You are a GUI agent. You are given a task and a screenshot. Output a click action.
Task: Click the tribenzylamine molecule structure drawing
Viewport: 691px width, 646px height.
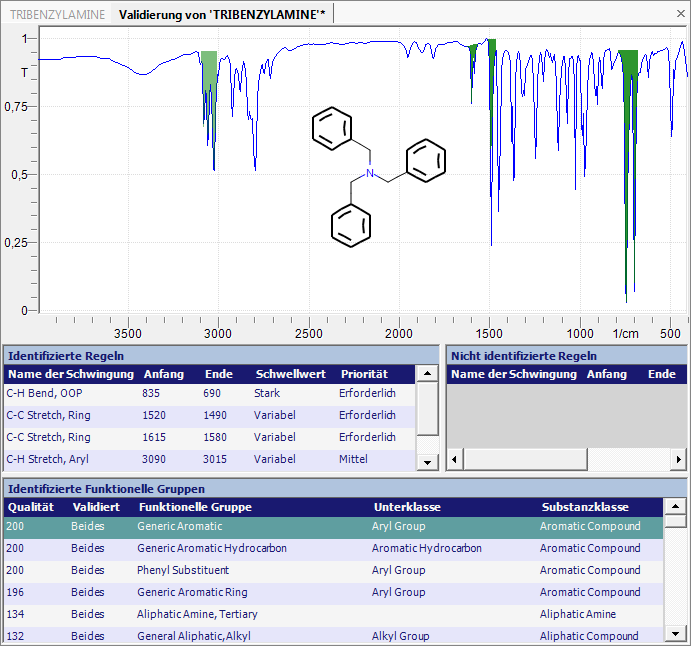click(x=376, y=177)
